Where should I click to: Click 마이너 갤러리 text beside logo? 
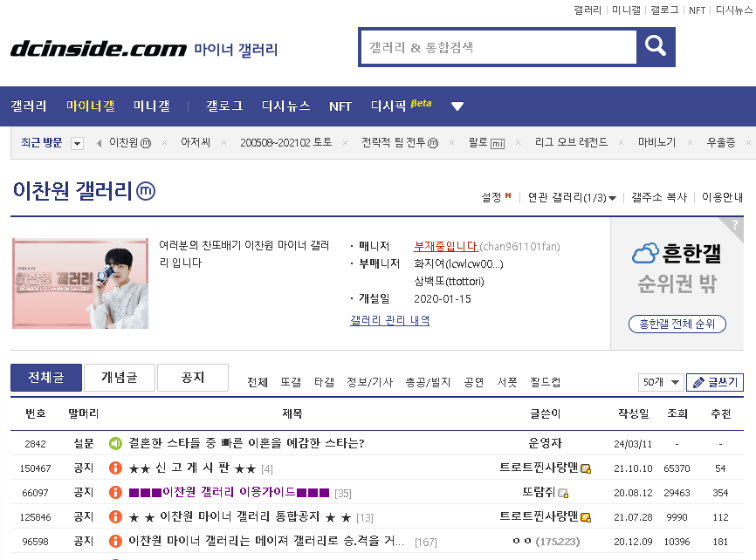[236, 50]
